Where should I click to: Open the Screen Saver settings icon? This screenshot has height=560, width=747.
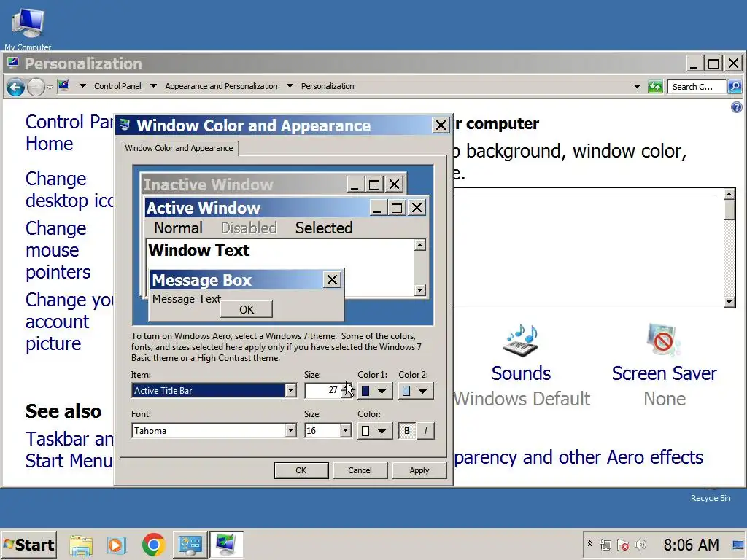[x=664, y=340]
